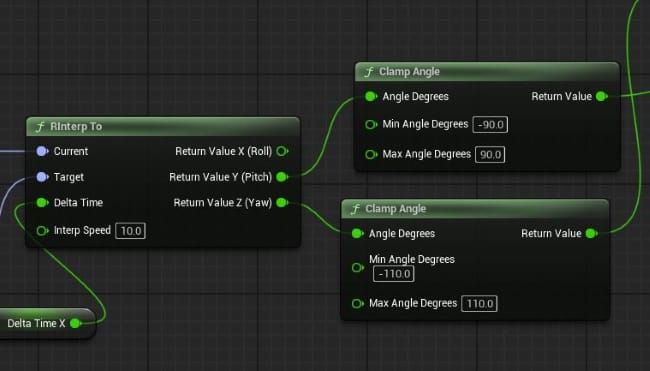Click the Min Angle Degrees -110.0 field
Image resolution: width=650 pixels, height=371 pixels.
point(393,274)
